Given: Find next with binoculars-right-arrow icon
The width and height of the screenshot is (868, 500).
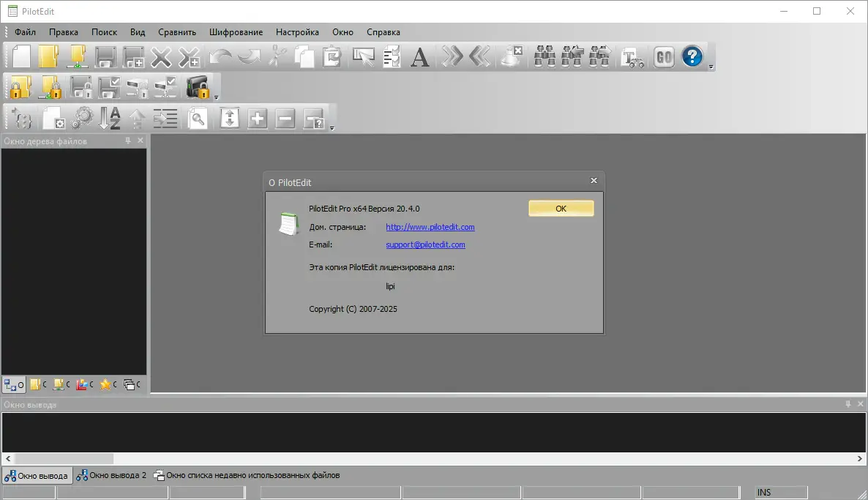Looking at the screenshot, I should (599, 57).
